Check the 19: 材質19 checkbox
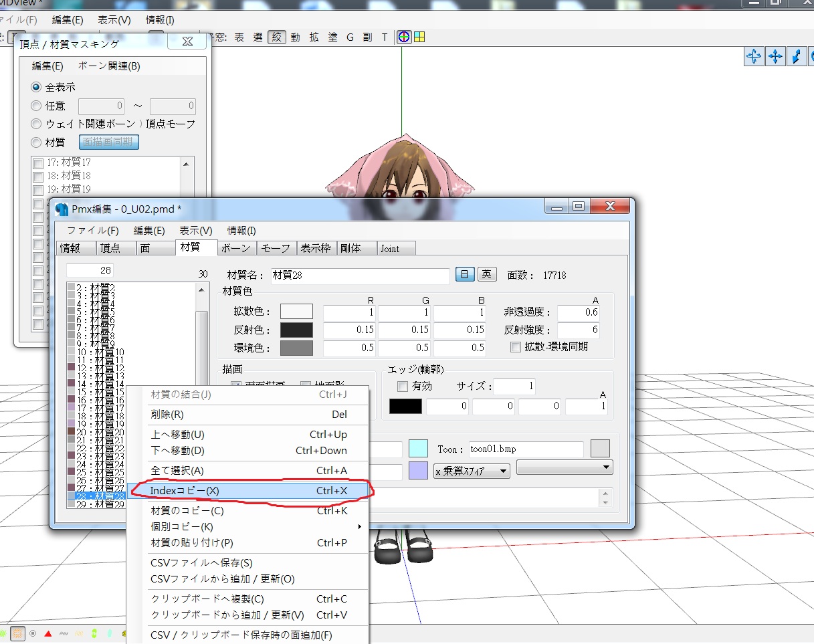814x644 pixels. pyautogui.click(x=38, y=189)
